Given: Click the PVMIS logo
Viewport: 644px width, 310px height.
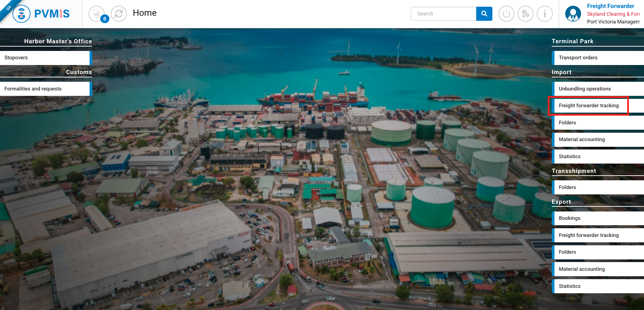Looking at the screenshot, I should [x=41, y=14].
